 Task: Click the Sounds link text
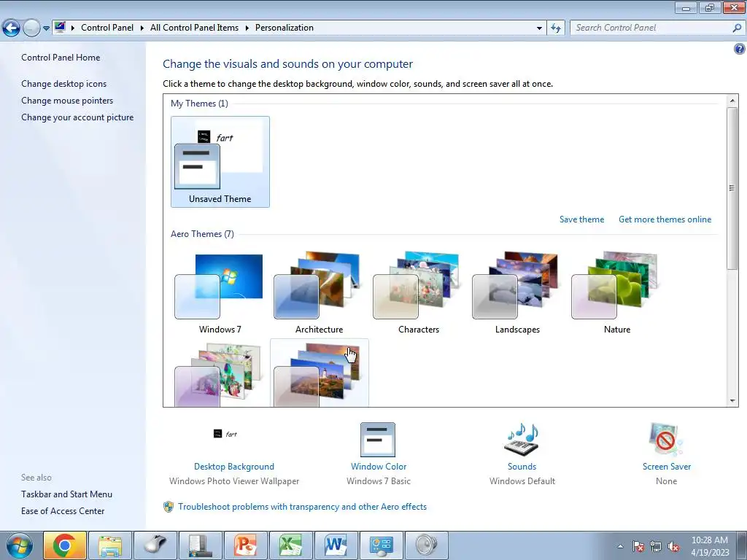pos(522,467)
